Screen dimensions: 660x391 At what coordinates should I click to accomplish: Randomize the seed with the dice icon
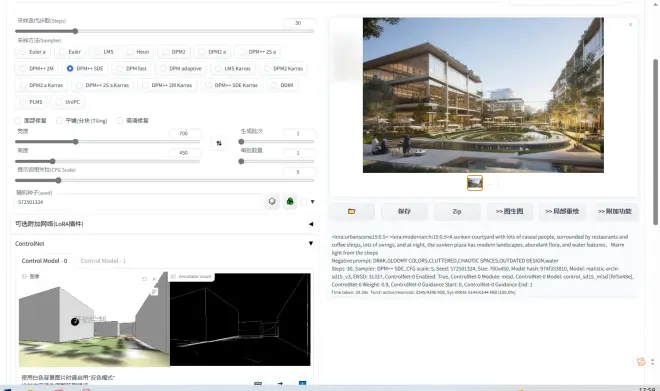click(272, 202)
